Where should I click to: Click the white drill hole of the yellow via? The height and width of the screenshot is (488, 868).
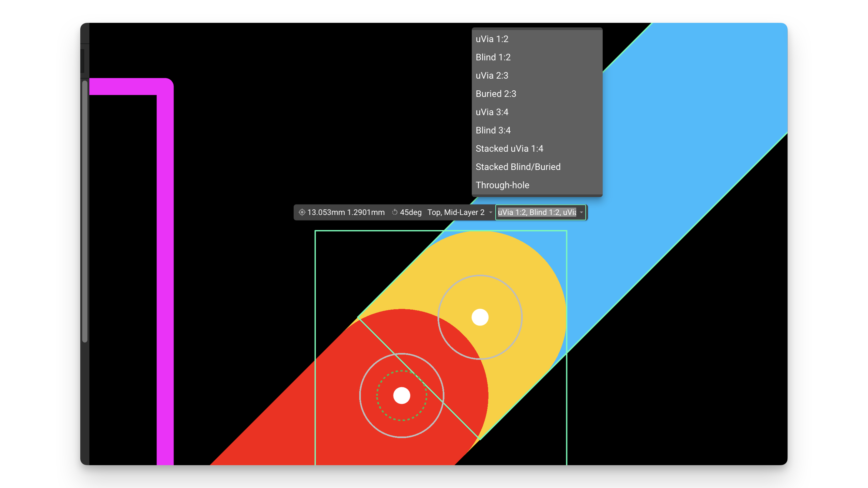pyautogui.click(x=480, y=317)
